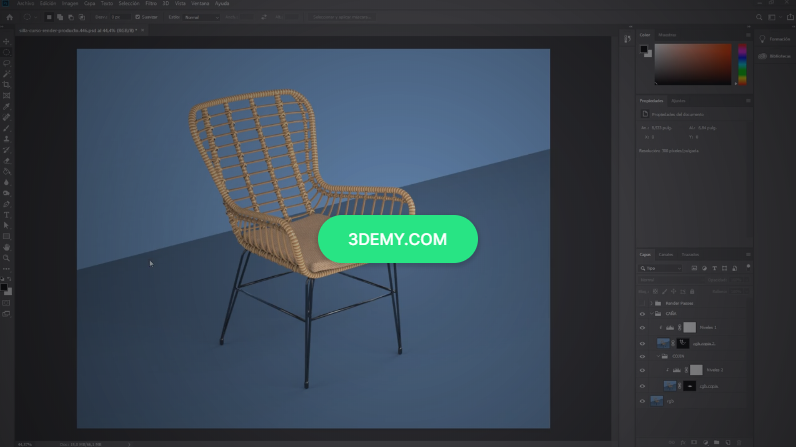Collapse the COJIN group
796x447 pixels.
(x=658, y=357)
